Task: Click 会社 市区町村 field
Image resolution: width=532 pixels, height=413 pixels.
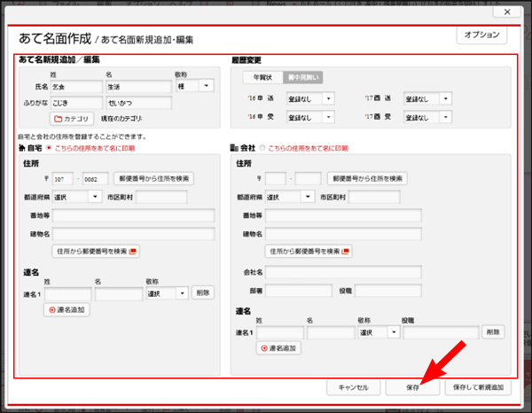Action: [374, 197]
